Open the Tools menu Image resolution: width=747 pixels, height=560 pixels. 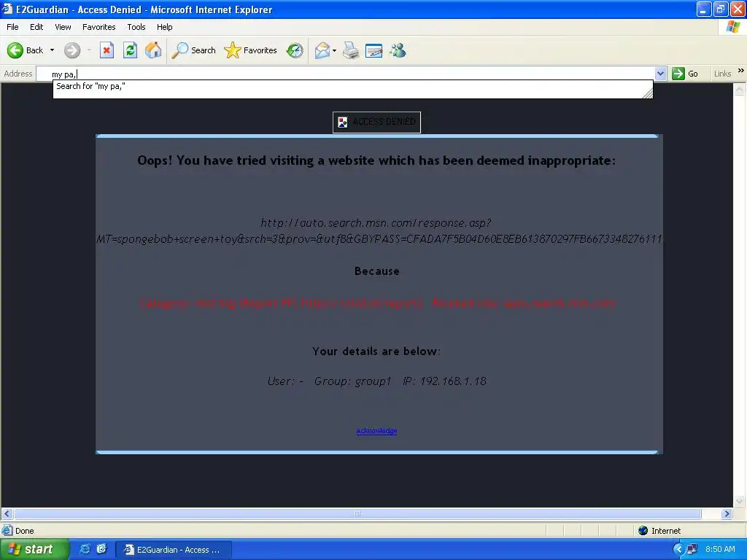point(136,27)
